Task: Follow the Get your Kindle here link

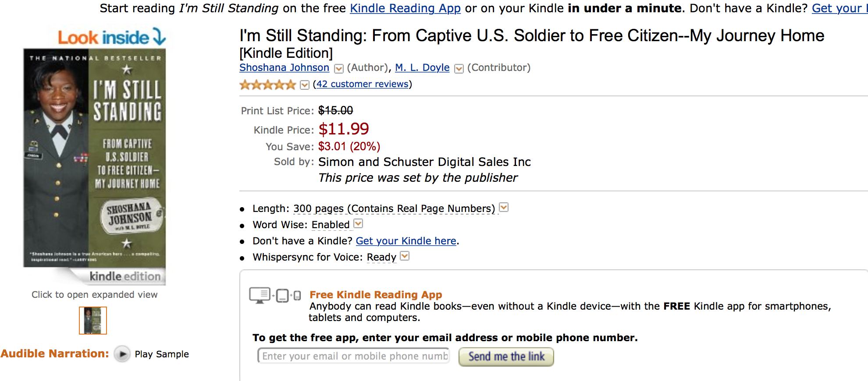Action: [406, 241]
